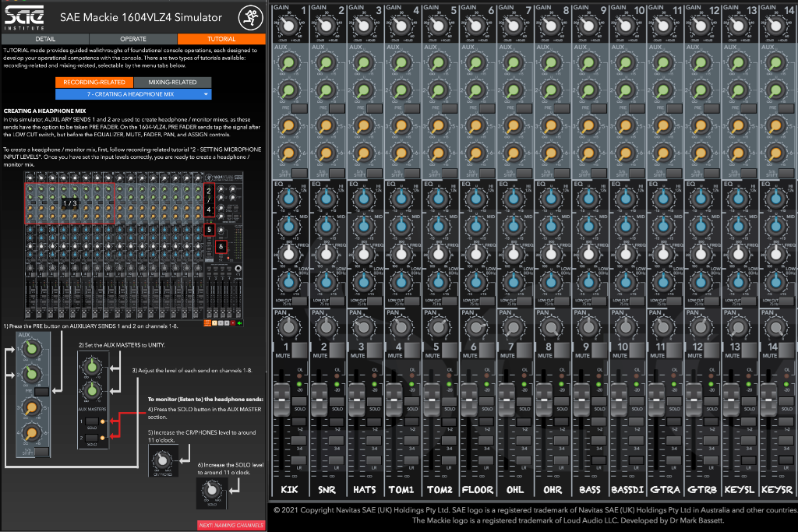Click the FREQ knob on channel 1
The width and height of the screenshot is (798, 532).
[x=288, y=253]
